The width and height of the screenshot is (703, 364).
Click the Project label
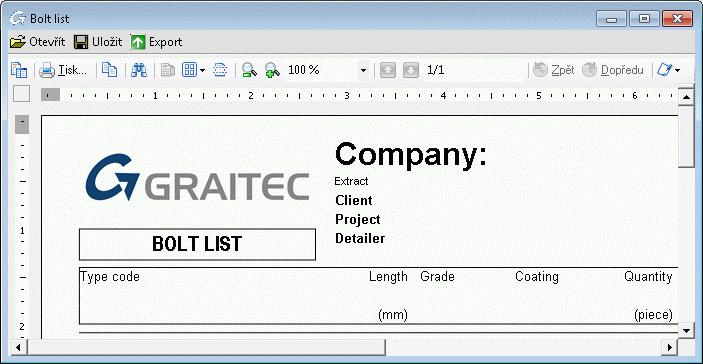tap(358, 220)
